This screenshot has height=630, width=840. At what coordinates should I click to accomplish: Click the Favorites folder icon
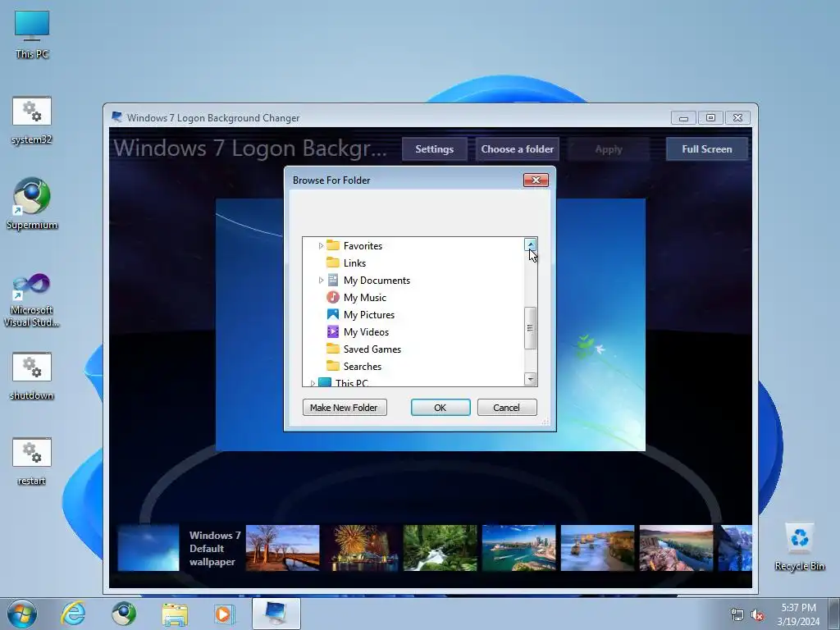click(333, 245)
